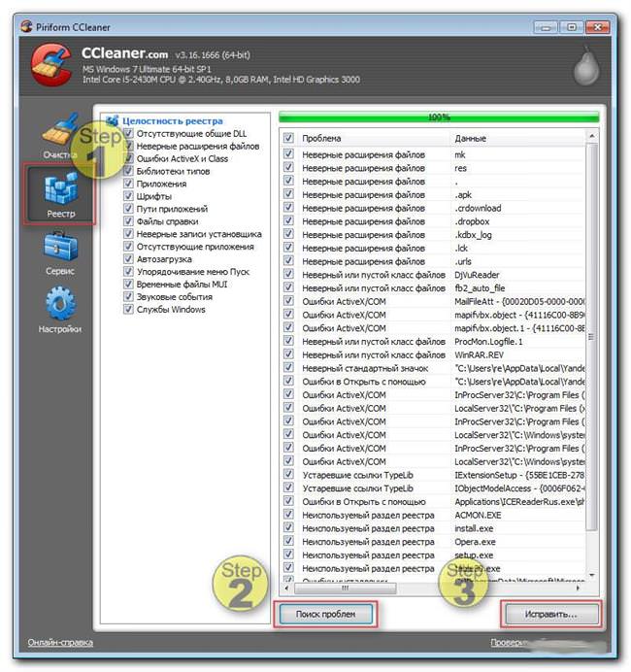
Task: Toggle Неверные записи установщика checkbox
Action: pos(128,234)
